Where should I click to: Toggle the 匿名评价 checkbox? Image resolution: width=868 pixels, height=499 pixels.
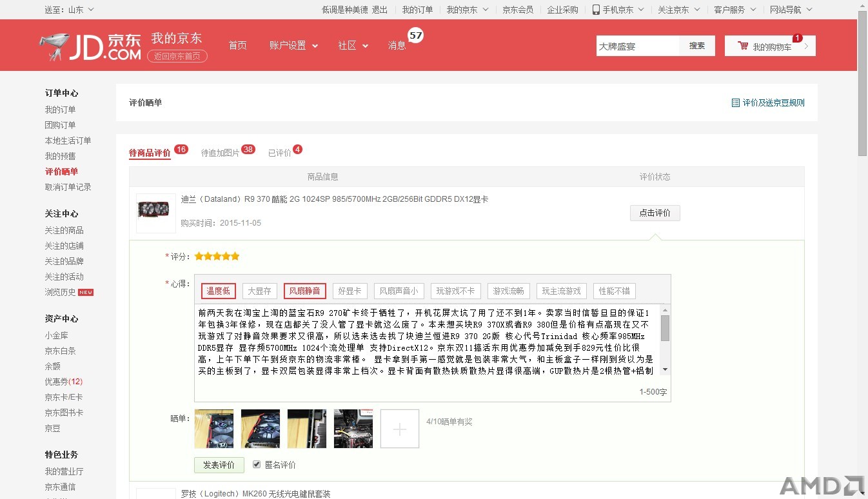tap(257, 464)
